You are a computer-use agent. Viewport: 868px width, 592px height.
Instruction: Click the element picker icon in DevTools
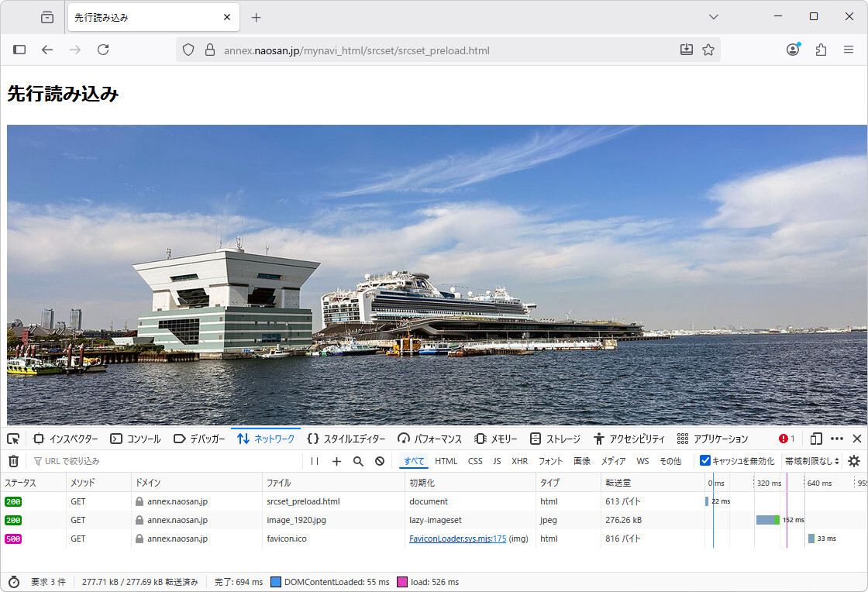[x=13, y=439]
